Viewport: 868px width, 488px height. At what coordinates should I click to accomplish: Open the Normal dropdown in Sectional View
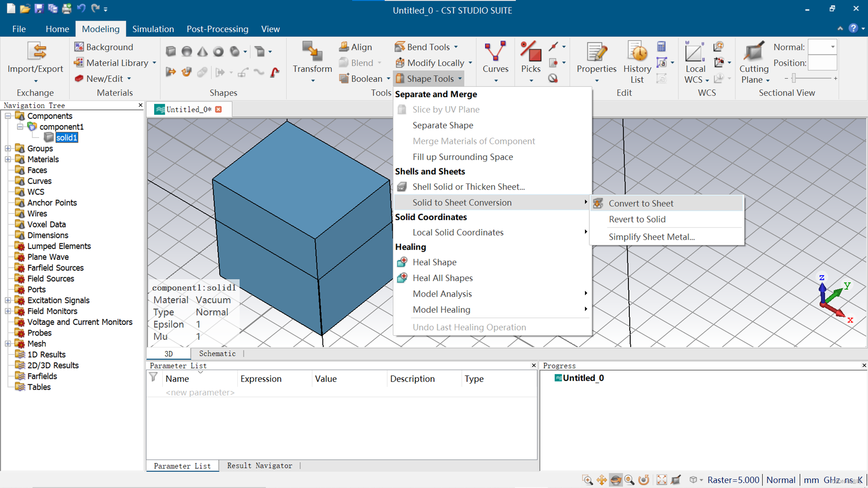(x=832, y=47)
